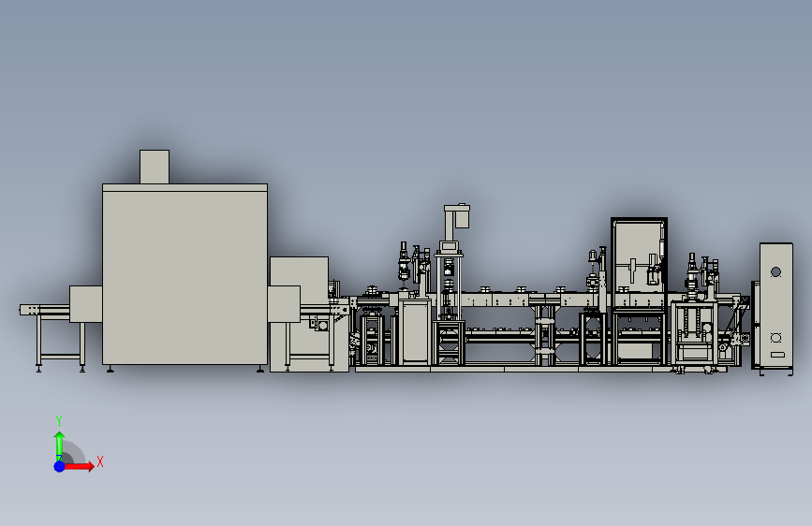Select the tall press station with the top-mounted motor
The image size is (812, 526).
pyautogui.click(x=449, y=284)
